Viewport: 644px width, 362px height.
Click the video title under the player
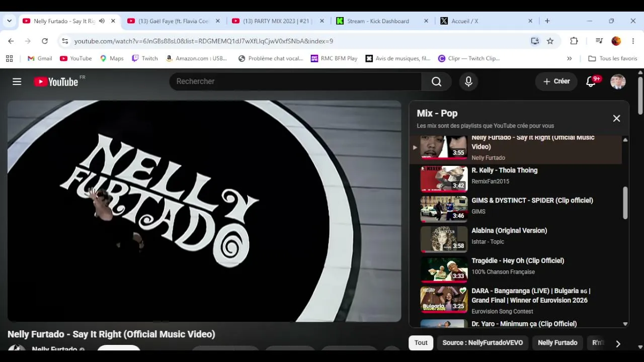[111, 334]
